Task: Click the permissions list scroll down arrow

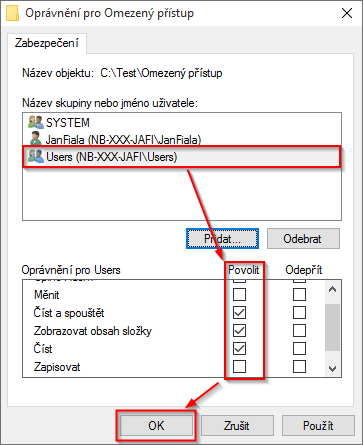Action: click(x=332, y=368)
